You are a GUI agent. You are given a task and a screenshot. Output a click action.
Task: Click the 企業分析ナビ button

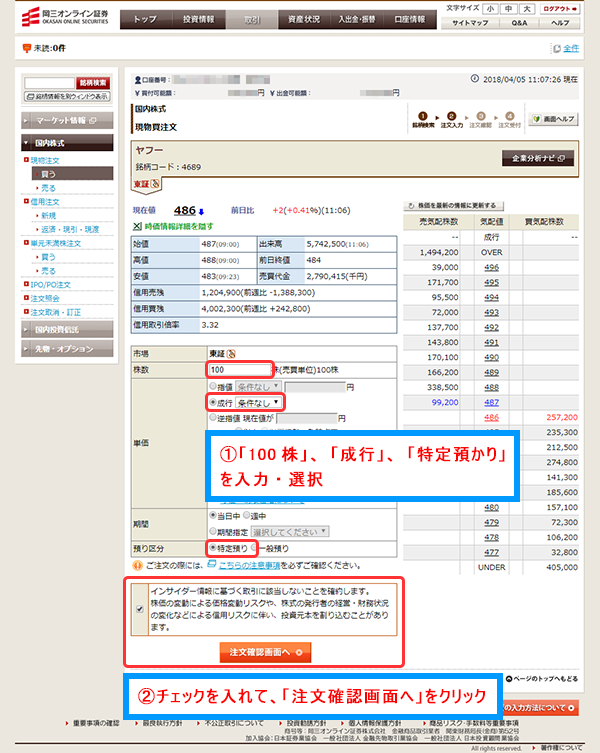pos(538,158)
